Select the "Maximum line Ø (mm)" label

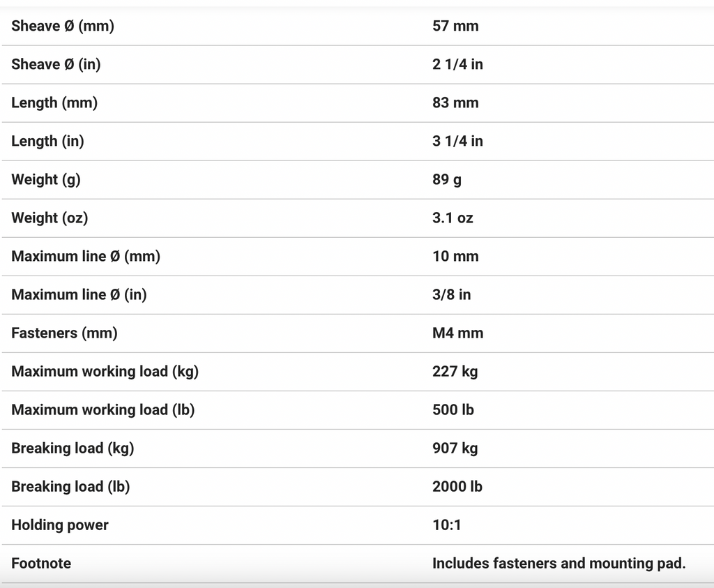tap(86, 257)
